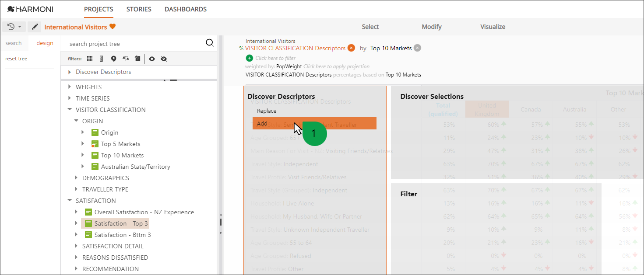Screen dimensions: 644x275
Task: Expand the REASONS DISSATISFIED folder
Action: (x=76, y=258)
